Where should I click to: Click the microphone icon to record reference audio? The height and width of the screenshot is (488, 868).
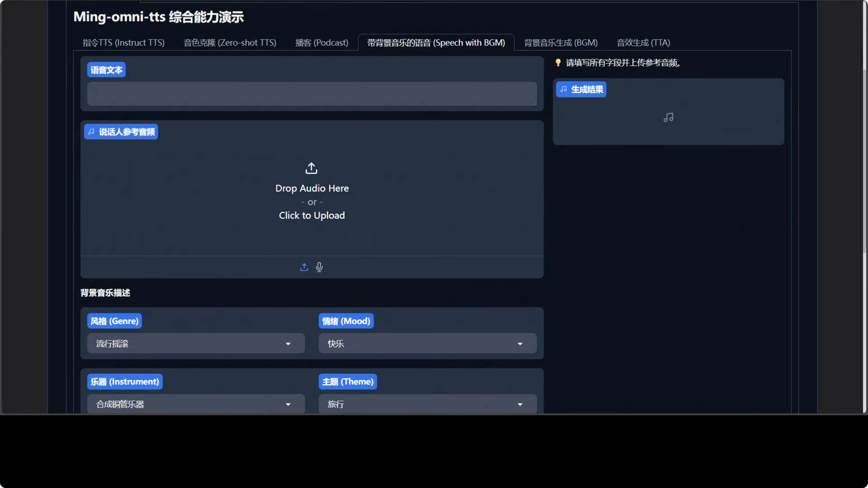pyautogui.click(x=319, y=267)
